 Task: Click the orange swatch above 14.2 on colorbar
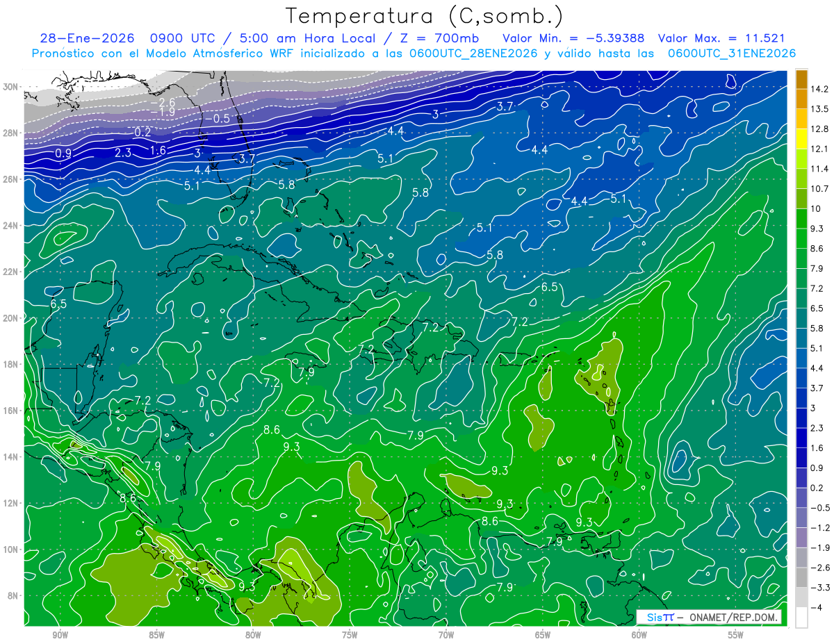801,79
